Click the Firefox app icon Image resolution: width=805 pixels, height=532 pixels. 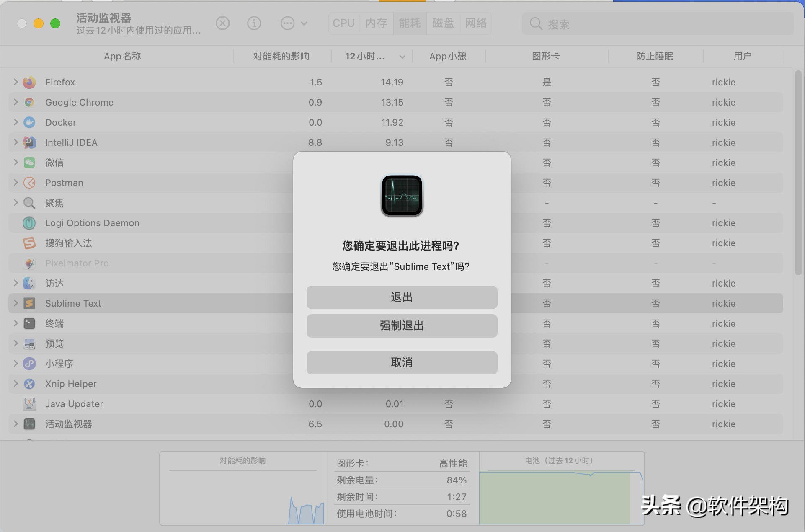29,82
